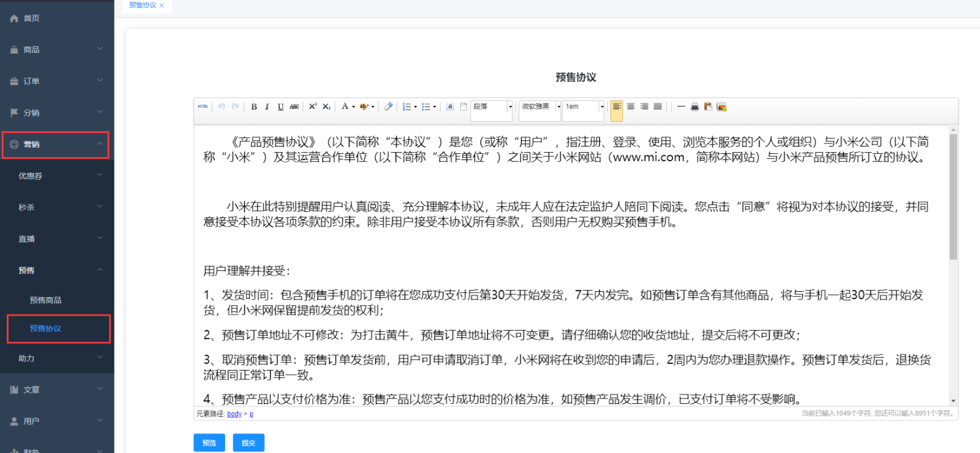Expand the 订单 sidebar menu
This screenshot has width=980, height=453.
57,81
